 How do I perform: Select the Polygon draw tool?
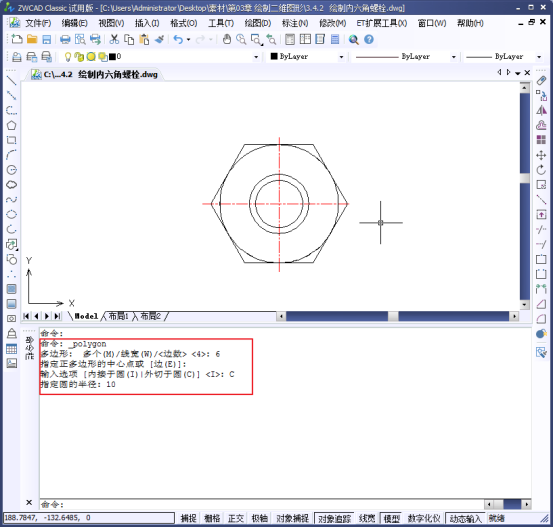tap(11, 125)
